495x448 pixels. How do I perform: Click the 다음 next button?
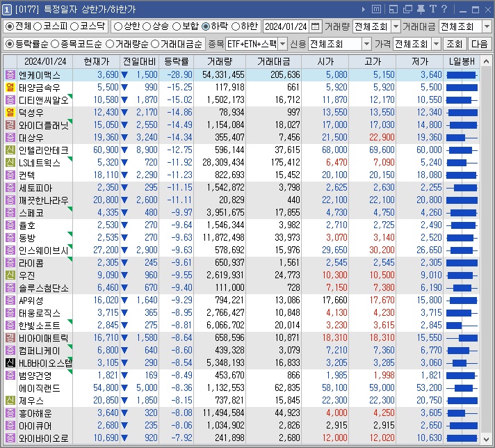tap(479, 44)
